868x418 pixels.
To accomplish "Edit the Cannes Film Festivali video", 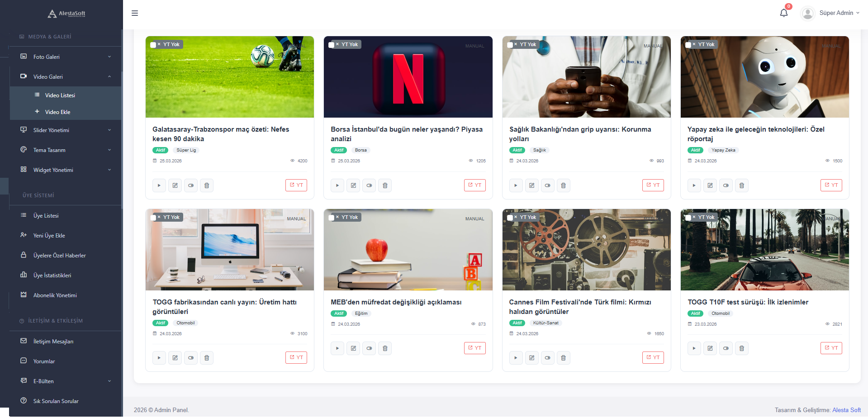I will tap(531, 358).
